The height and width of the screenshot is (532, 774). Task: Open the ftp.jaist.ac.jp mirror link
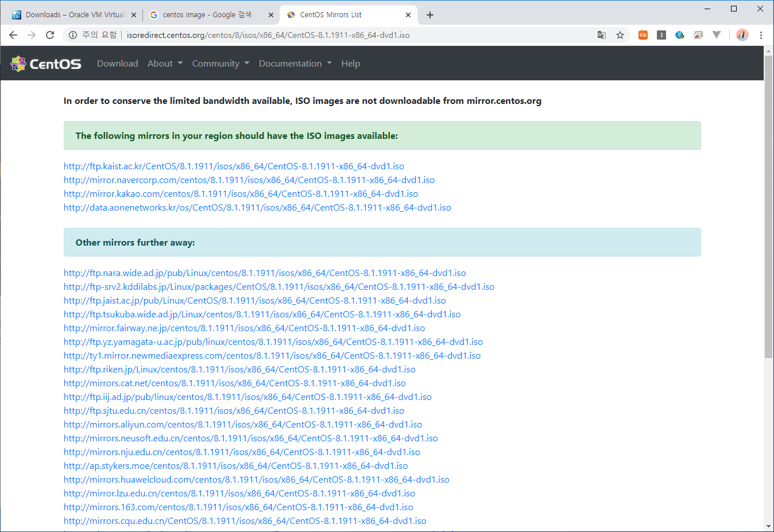255,301
